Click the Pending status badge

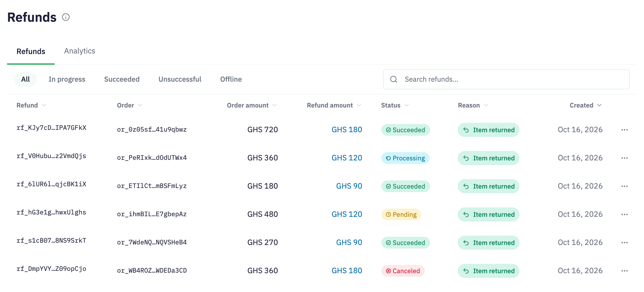401,214
